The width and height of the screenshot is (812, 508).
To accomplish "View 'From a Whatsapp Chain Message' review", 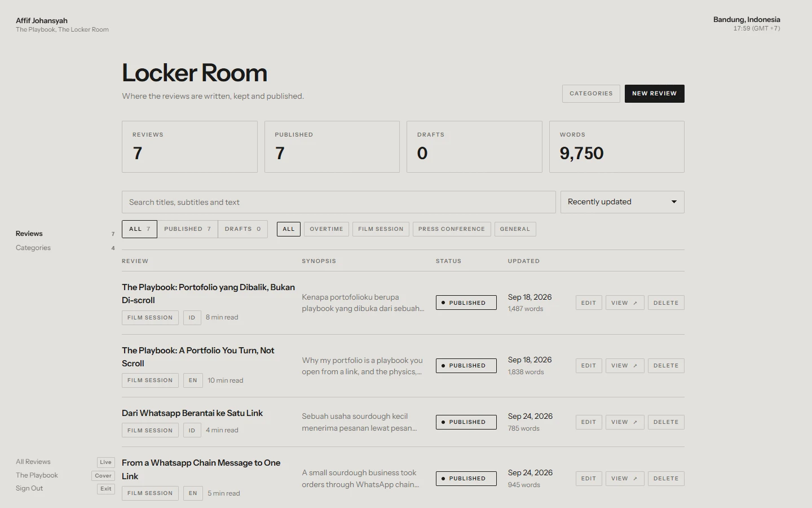I will click(x=625, y=479).
